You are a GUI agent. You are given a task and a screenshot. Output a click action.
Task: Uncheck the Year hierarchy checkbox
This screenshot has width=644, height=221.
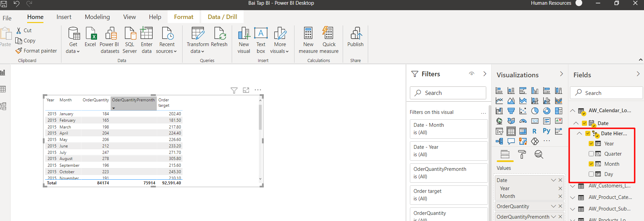[591, 143]
